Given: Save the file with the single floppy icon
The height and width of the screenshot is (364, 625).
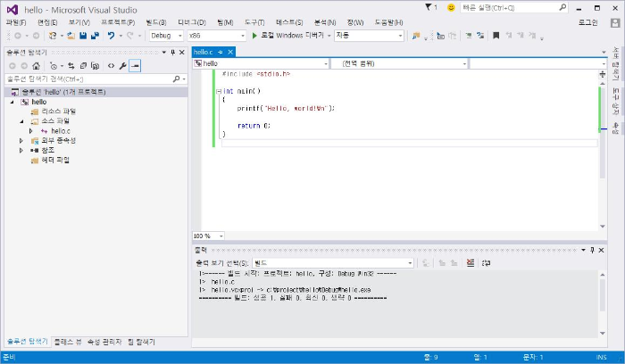Looking at the screenshot, I should pos(83,36).
